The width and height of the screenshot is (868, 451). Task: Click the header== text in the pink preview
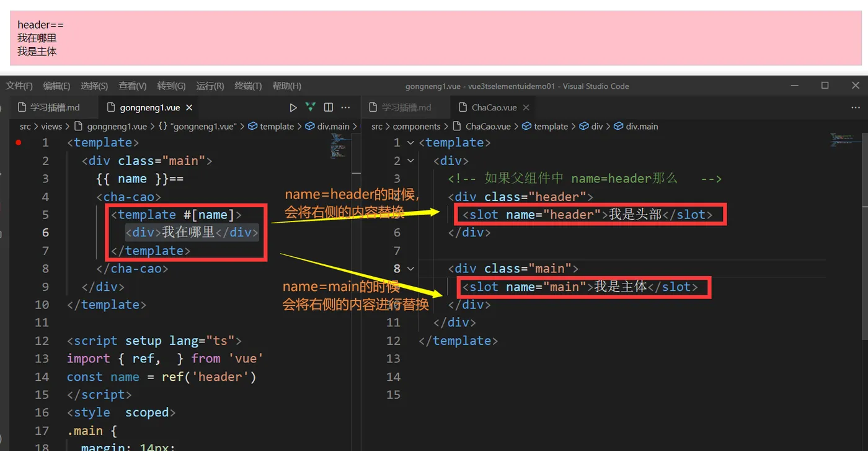click(41, 25)
